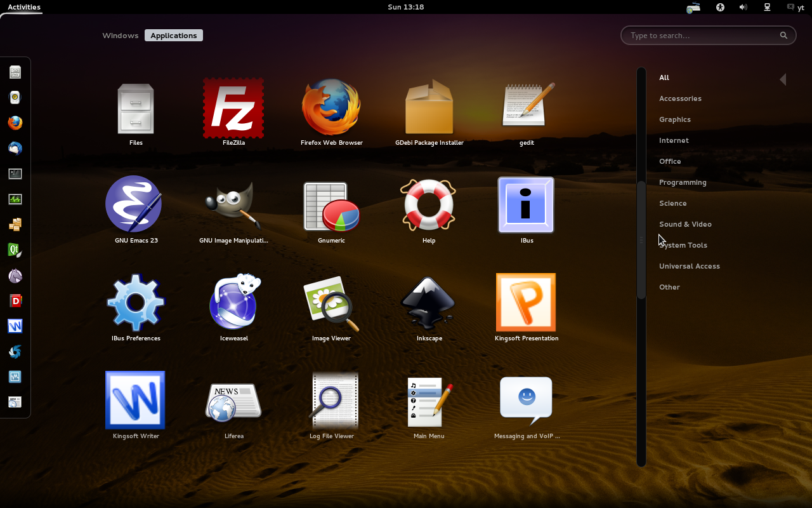Click the applications grid scrollbar handle
812x508 pixels.
641,239
